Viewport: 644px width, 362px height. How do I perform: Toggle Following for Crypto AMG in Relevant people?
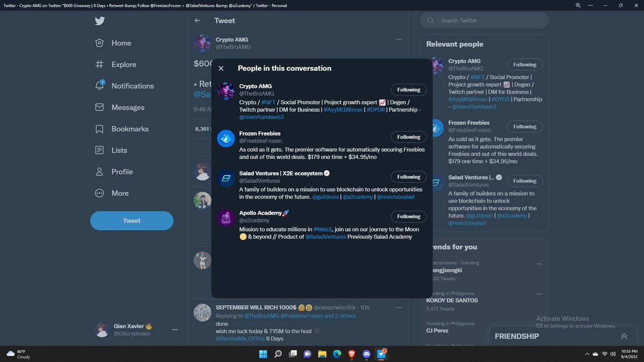(524, 64)
